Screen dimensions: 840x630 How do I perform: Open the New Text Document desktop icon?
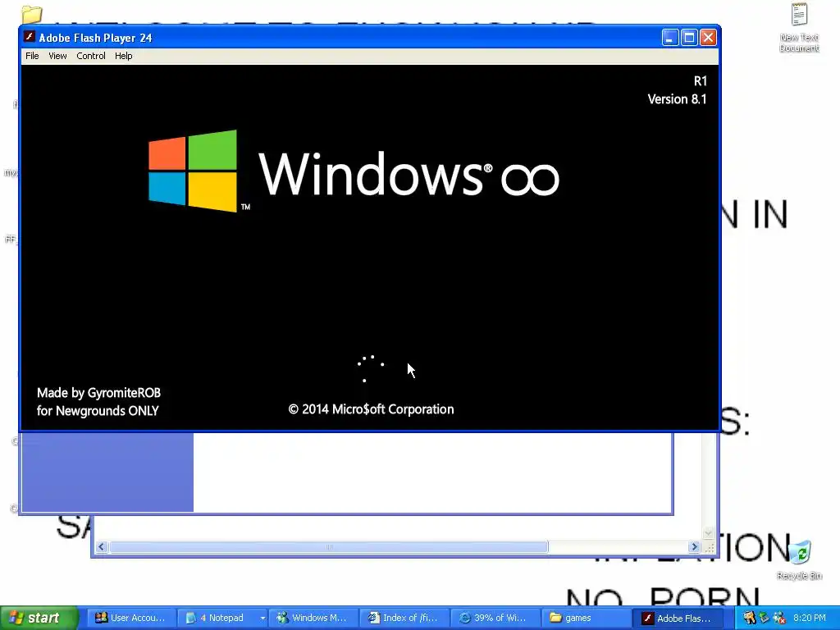tap(799, 28)
